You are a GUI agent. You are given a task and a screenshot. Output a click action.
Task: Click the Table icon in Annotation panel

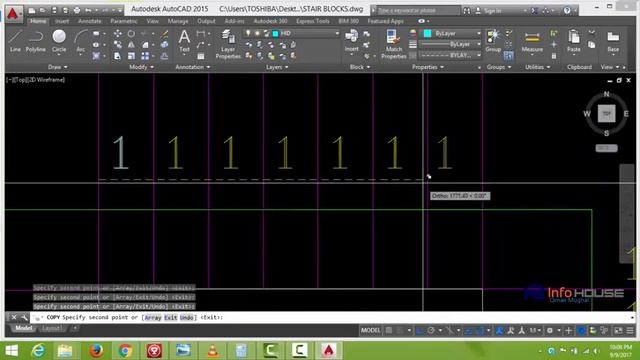click(200, 56)
